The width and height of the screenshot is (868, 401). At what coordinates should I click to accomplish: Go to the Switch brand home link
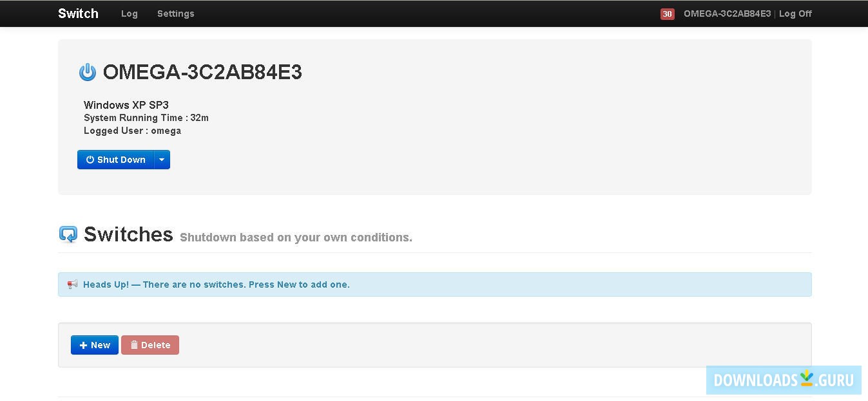pyautogui.click(x=78, y=14)
